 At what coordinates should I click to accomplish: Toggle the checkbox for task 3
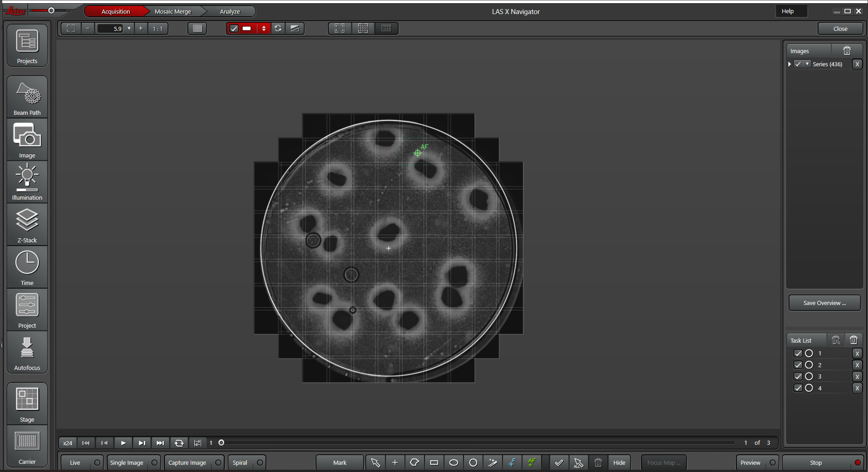click(x=798, y=376)
